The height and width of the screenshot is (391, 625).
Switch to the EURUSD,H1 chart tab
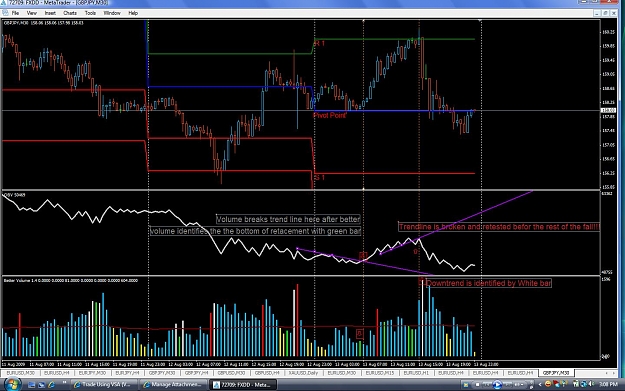(416, 373)
